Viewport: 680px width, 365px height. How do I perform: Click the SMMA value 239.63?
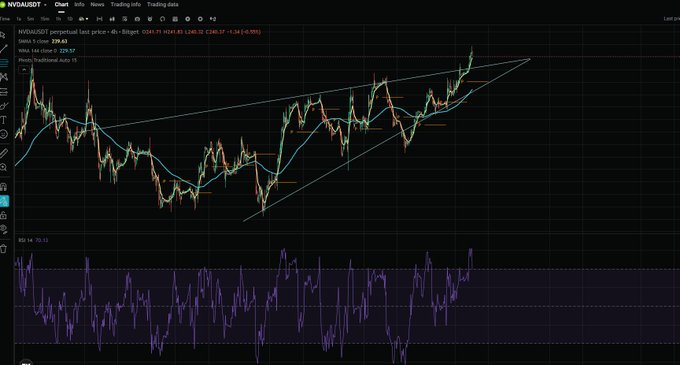[59, 42]
